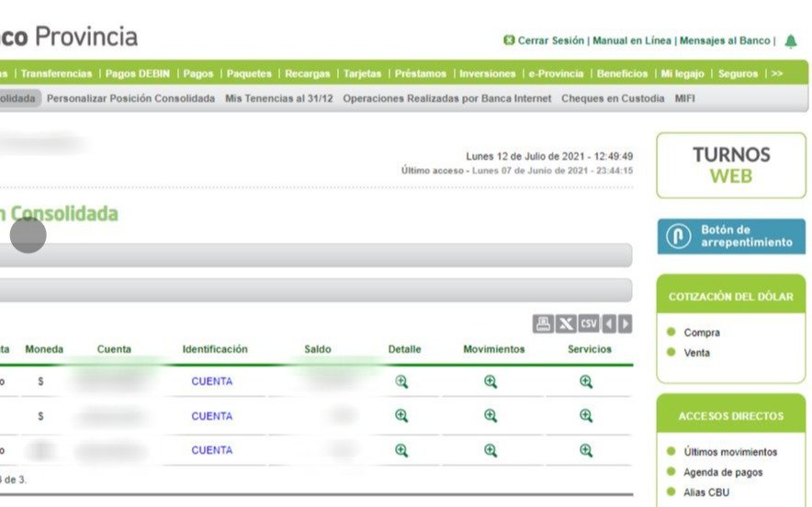The width and height of the screenshot is (812, 507).
Task: Click CUENTA link in first row
Action: coord(212,381)
